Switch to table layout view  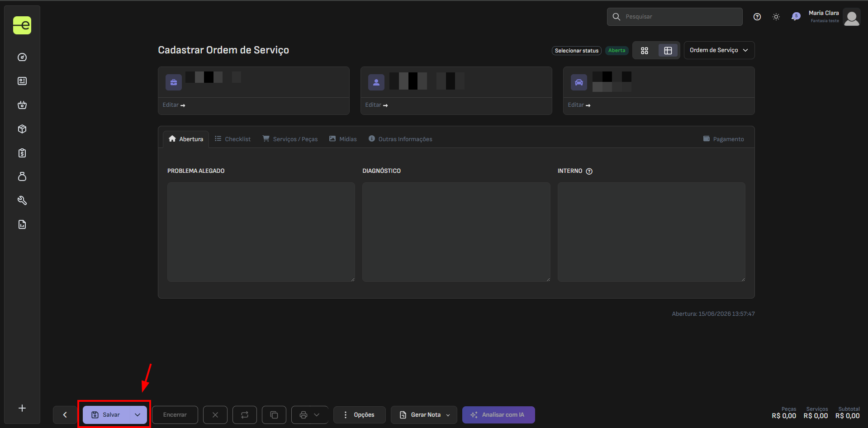668,51
